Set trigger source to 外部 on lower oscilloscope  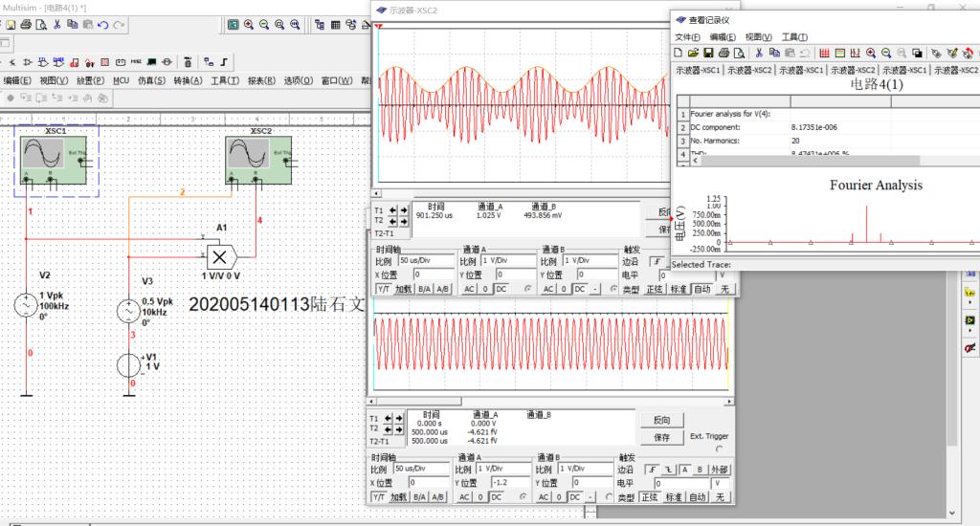pos(720,470)
